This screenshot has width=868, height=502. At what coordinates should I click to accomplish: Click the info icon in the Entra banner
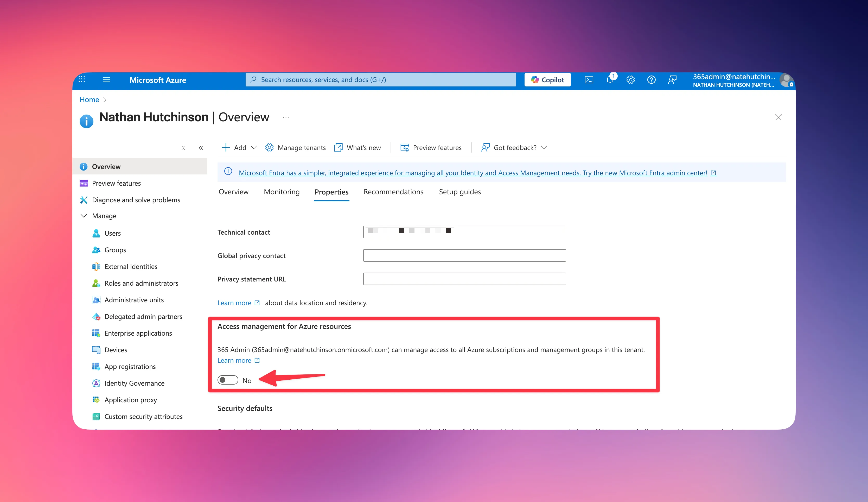coord(228,171)
